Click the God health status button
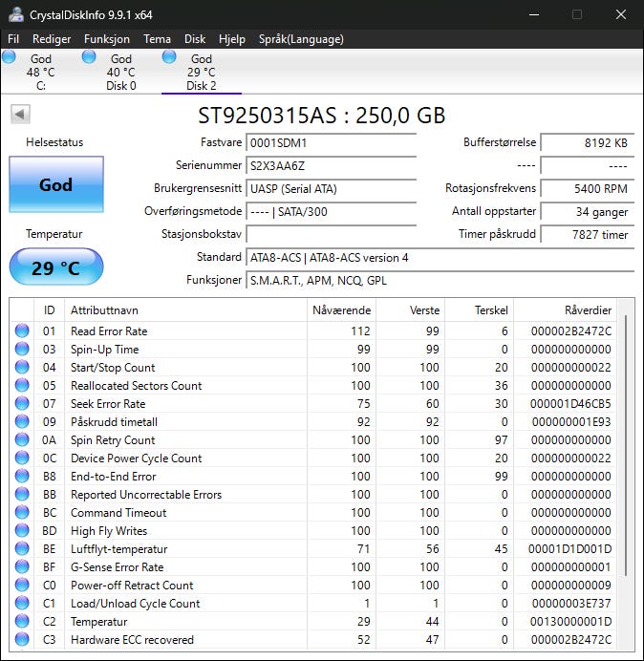Viewport: 644px width, 661px height. tap(56, 184)
